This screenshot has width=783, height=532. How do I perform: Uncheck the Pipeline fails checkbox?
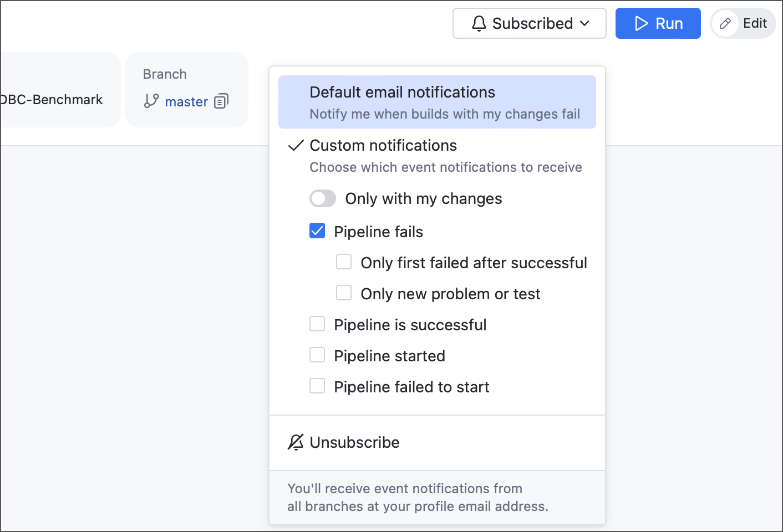(317, 231)
